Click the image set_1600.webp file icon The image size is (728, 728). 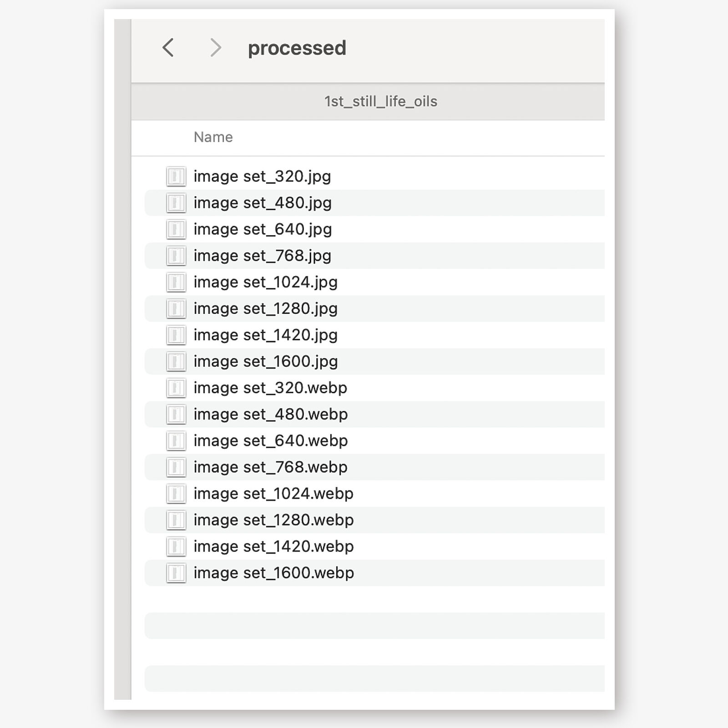point(176,573)
